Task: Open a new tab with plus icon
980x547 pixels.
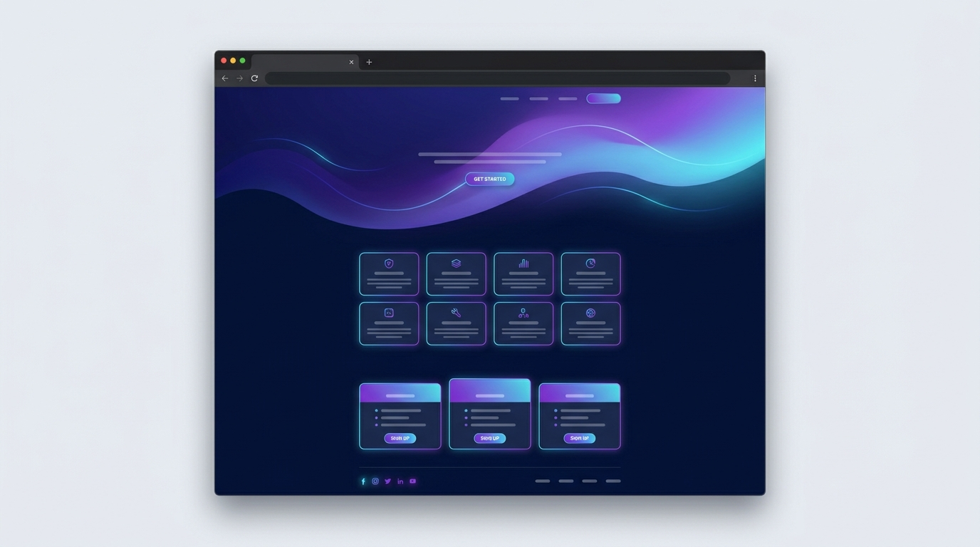Action: click(369, 62)
